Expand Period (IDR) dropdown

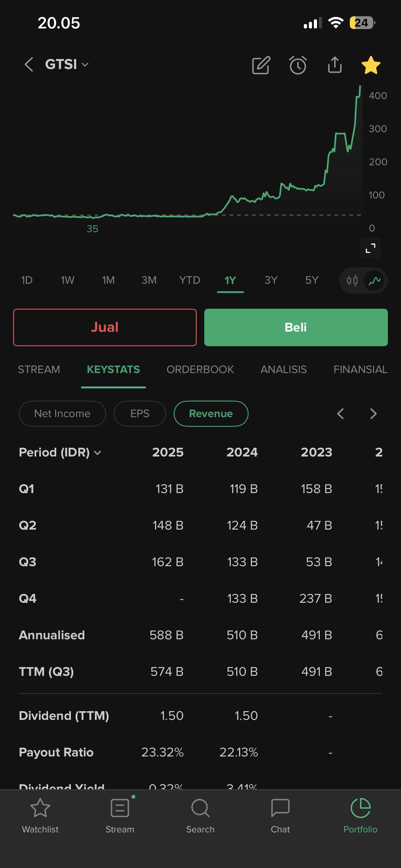tap(60, 452)
